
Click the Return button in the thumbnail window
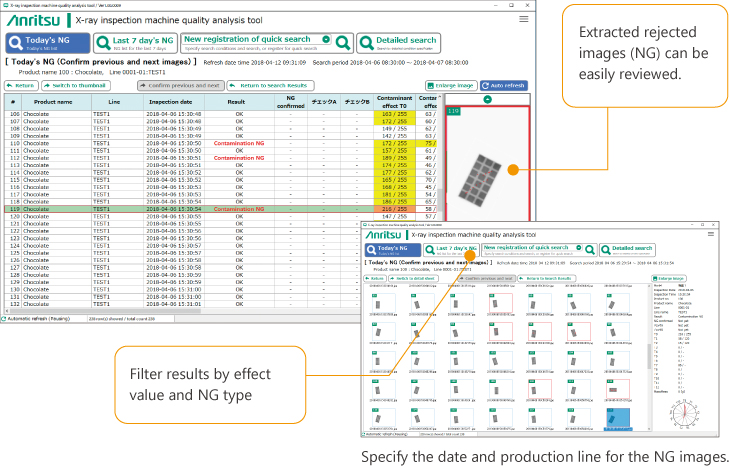click(x=374, y=278)
